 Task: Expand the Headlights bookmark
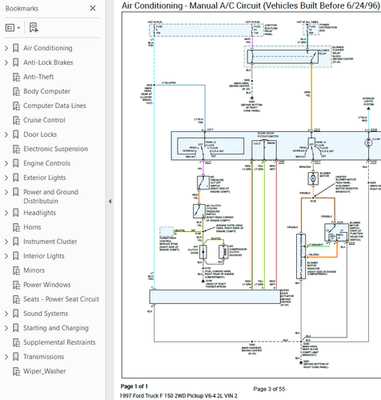pyautogui.click(x=6, y=213)
